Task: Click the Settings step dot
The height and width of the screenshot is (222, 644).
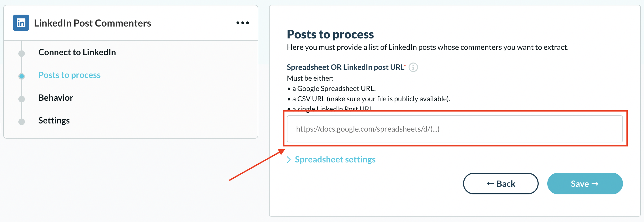Action: 22,122
